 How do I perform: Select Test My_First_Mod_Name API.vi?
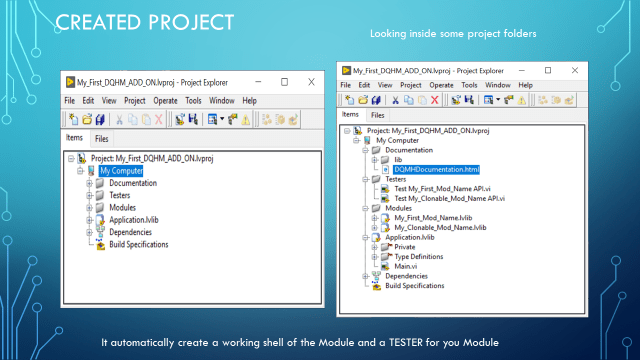tap(442, 189)
